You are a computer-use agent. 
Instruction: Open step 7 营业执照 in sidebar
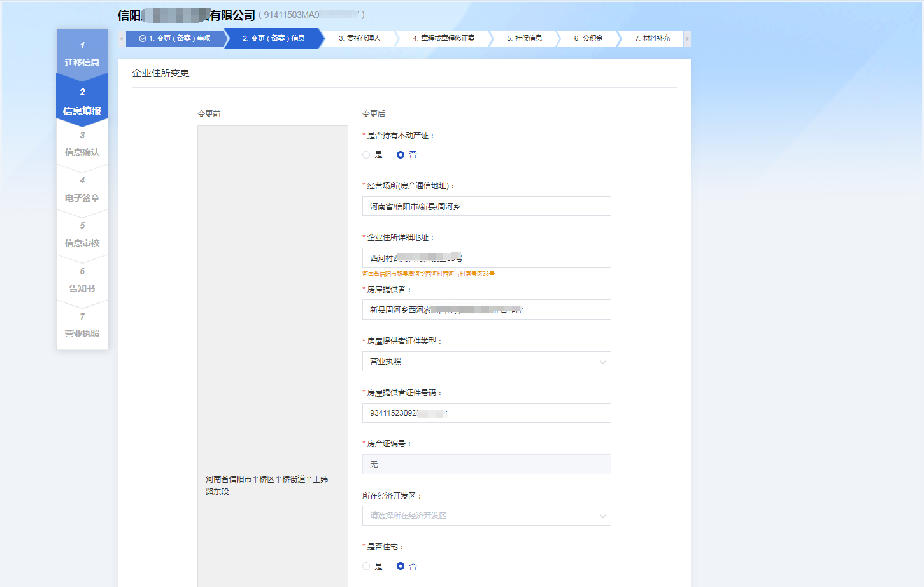tap(82, 325)
